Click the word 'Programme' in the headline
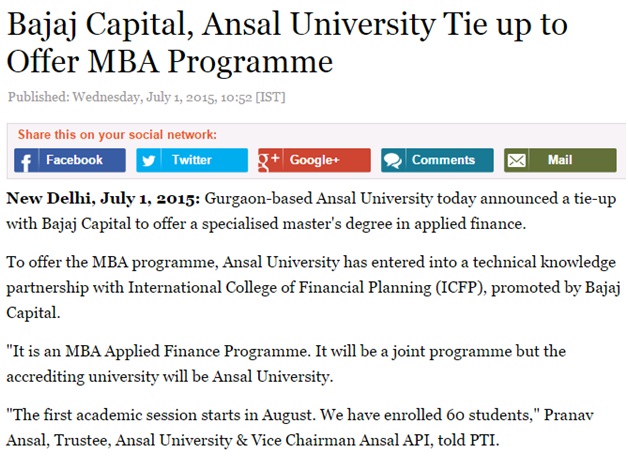Viewport: 628px width, 470px height. click(x=250, y=62)
